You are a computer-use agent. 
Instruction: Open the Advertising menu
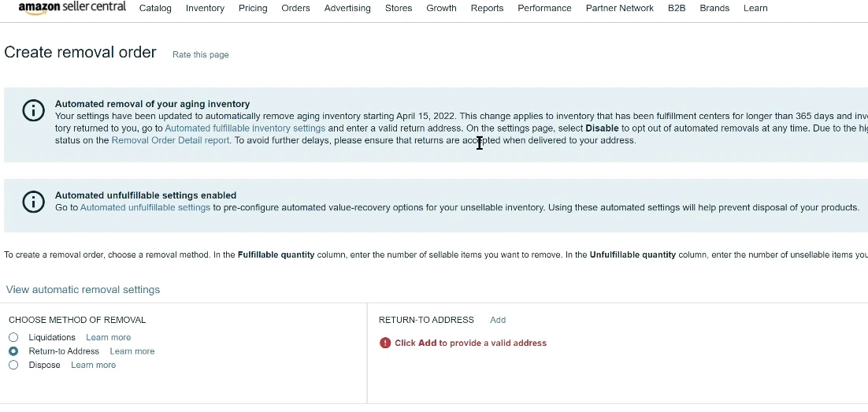(x=347, y=9)
